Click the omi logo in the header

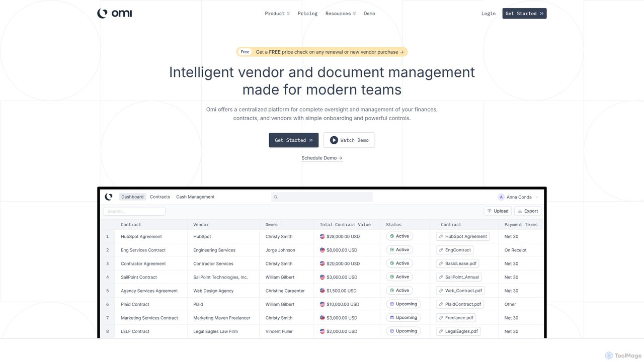(x=115, y=14)
